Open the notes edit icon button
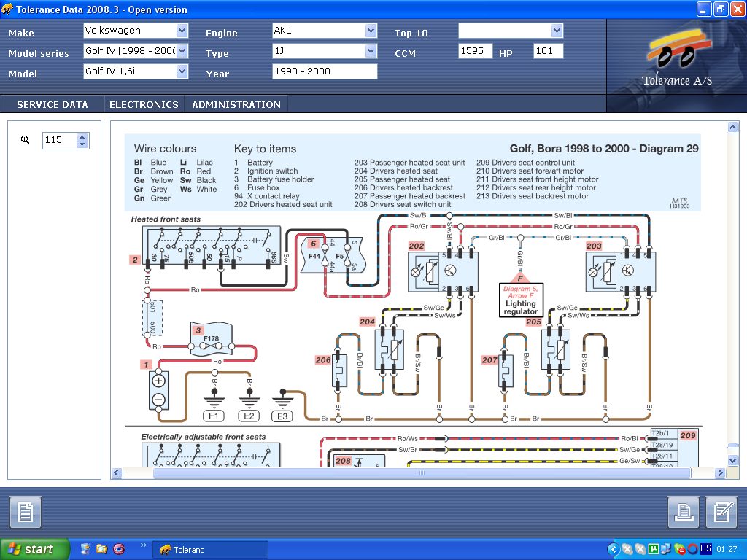This screenshot has height=560, width=747. pyautogui.click(x=721, y=513)
